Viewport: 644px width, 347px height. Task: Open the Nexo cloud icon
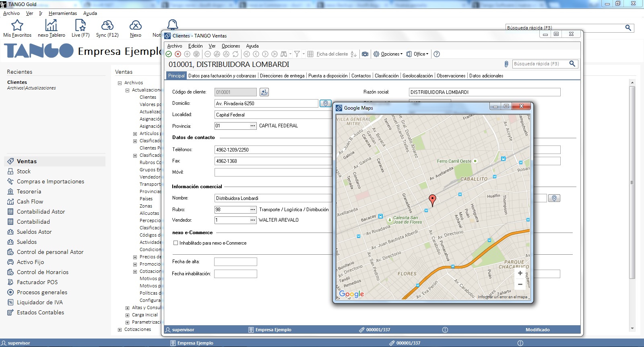click(136, 29)
